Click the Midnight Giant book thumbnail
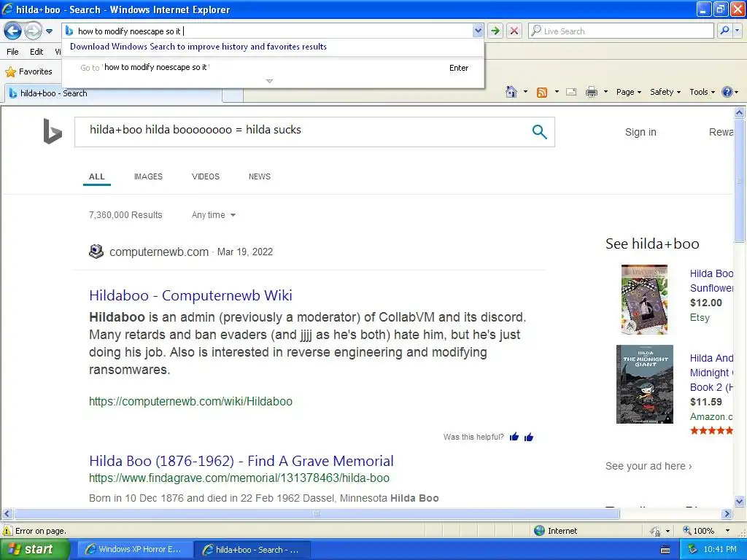747x560 pixels. coord(645,384)
